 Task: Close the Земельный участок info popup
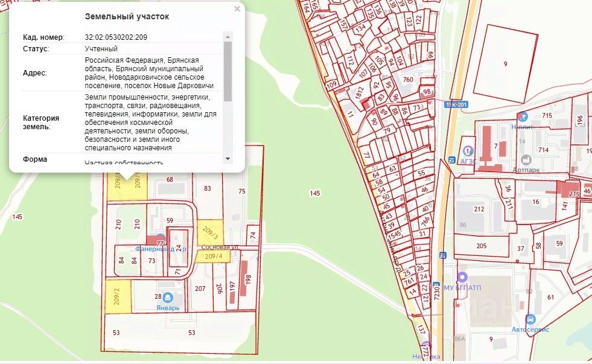click(x=237, y=8)
